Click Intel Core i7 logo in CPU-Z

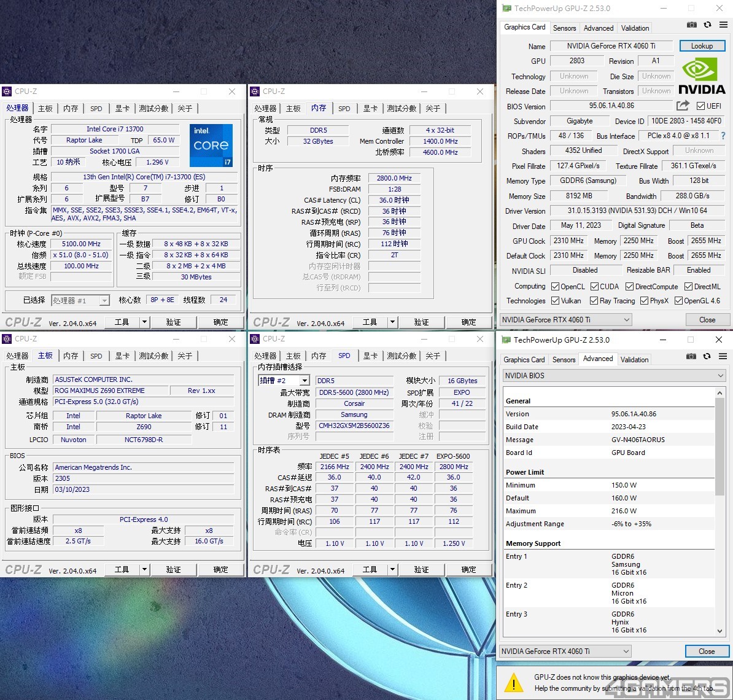tap(211, 146)
